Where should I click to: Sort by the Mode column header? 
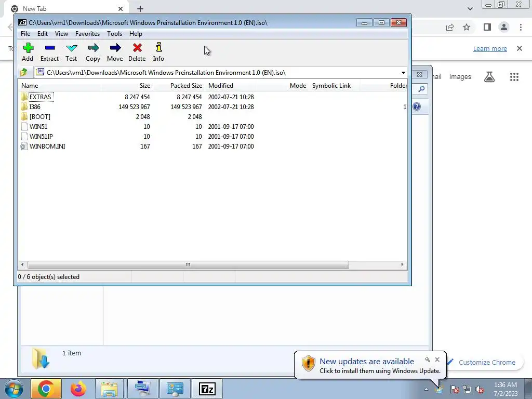click(283, 86)
